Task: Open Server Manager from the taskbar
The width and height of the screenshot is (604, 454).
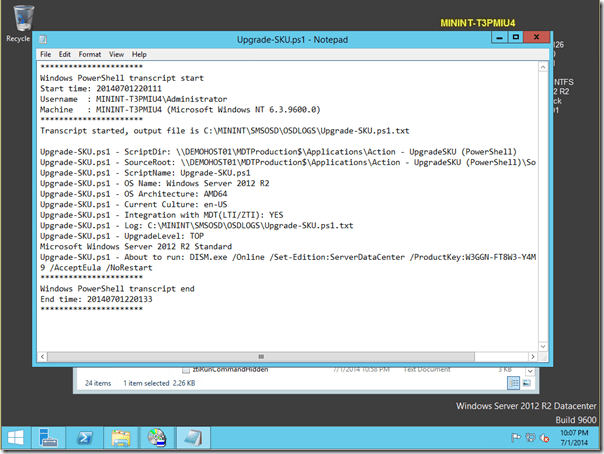Action: tap(47, 437)
